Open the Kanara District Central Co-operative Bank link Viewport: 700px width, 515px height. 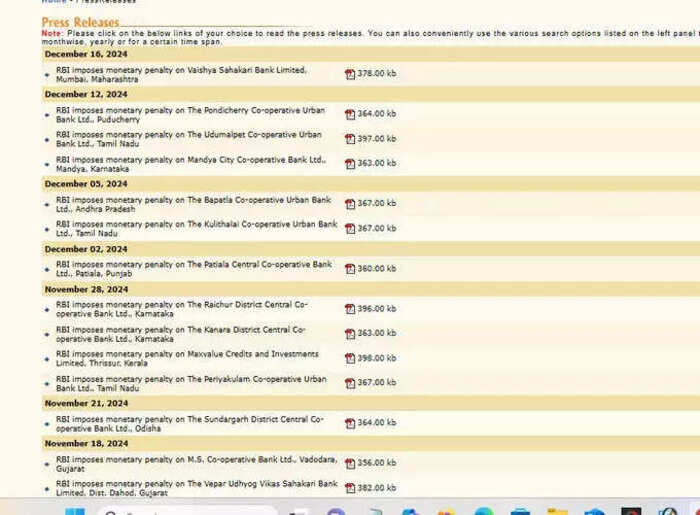[181, 334]
